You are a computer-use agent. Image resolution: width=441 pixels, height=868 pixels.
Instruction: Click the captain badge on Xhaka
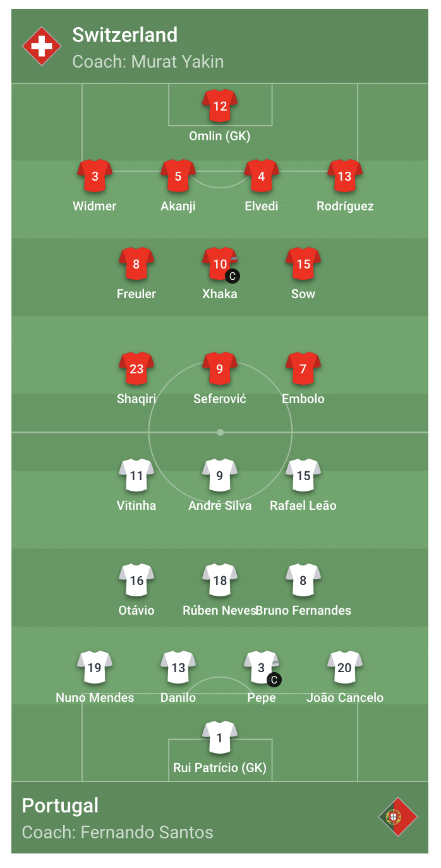233,276
